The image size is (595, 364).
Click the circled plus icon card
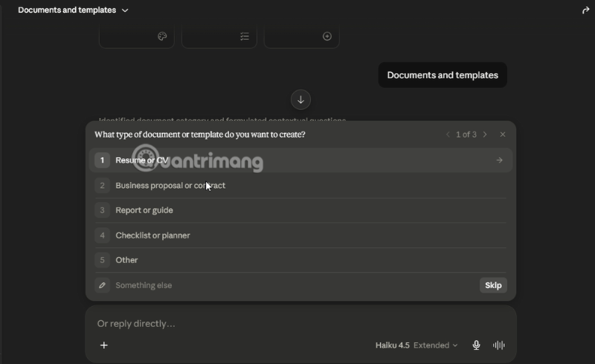pos(302,36)
